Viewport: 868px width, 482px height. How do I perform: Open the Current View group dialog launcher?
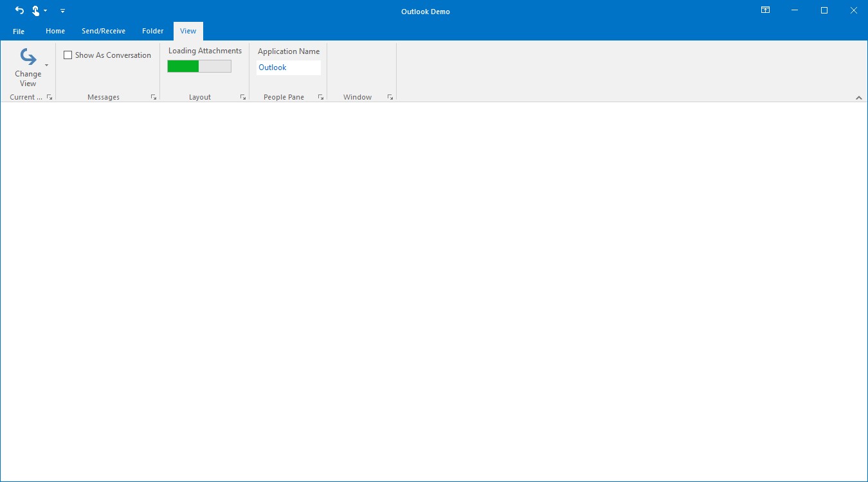coord(50,96)
